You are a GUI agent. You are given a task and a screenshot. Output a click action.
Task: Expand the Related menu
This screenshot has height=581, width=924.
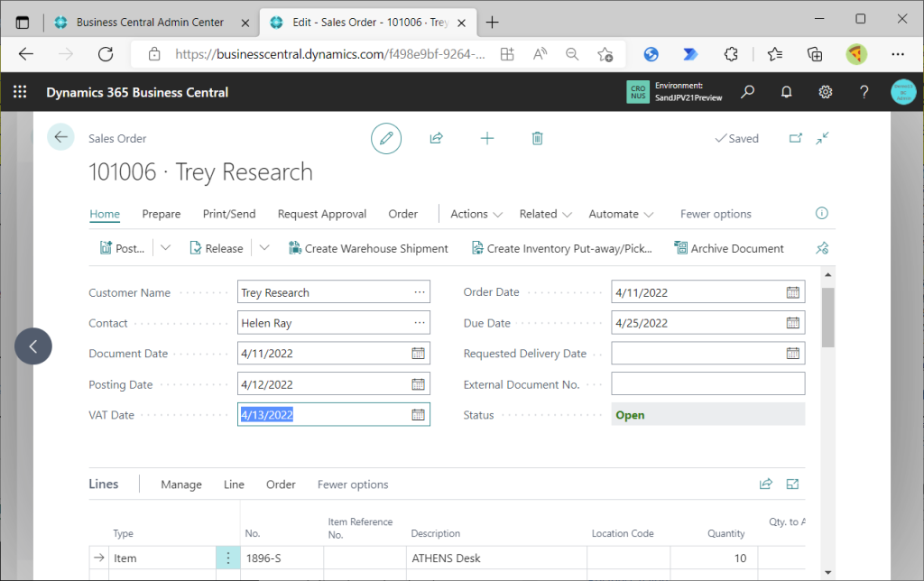[545, 214]
